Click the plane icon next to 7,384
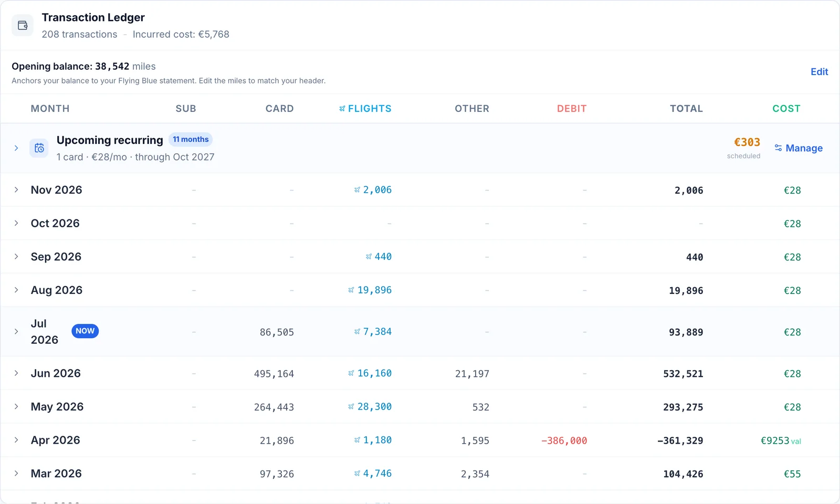 (357, 332)
